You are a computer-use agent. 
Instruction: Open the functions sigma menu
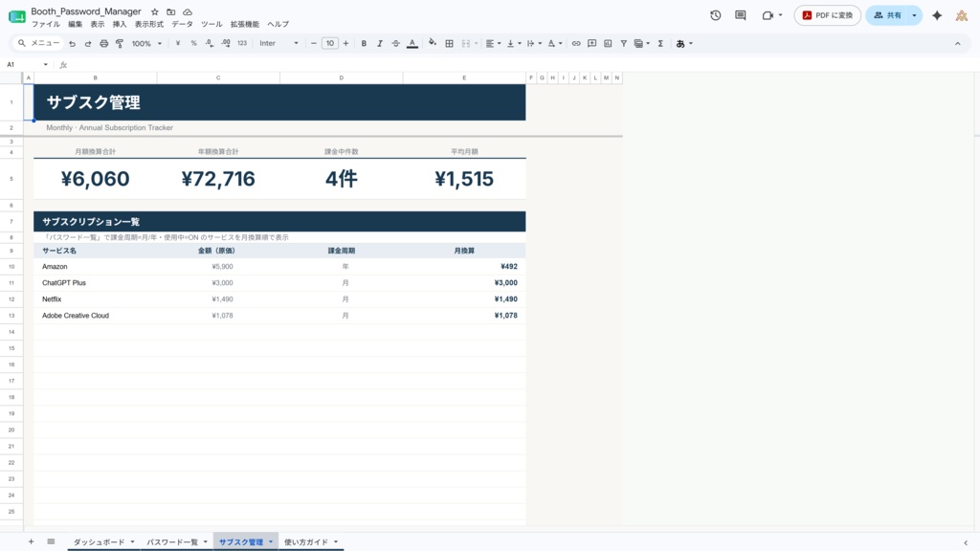[660, 44]
